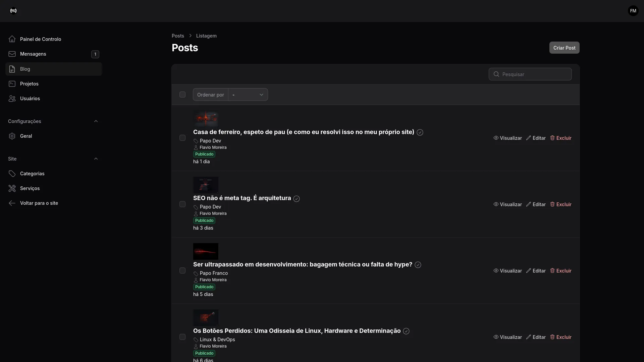
Task: Type in the Pesquisar search field
Action: (x=530, y=74)
